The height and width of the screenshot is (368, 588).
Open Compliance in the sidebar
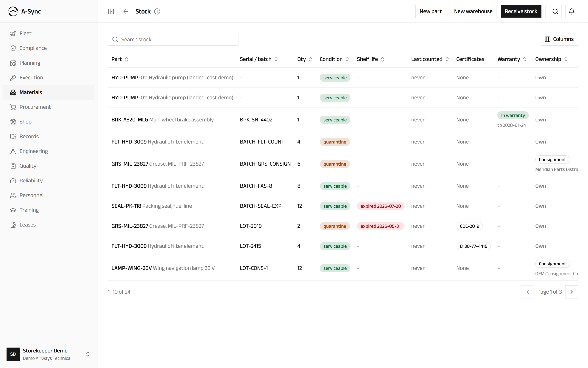pos(49,48)
